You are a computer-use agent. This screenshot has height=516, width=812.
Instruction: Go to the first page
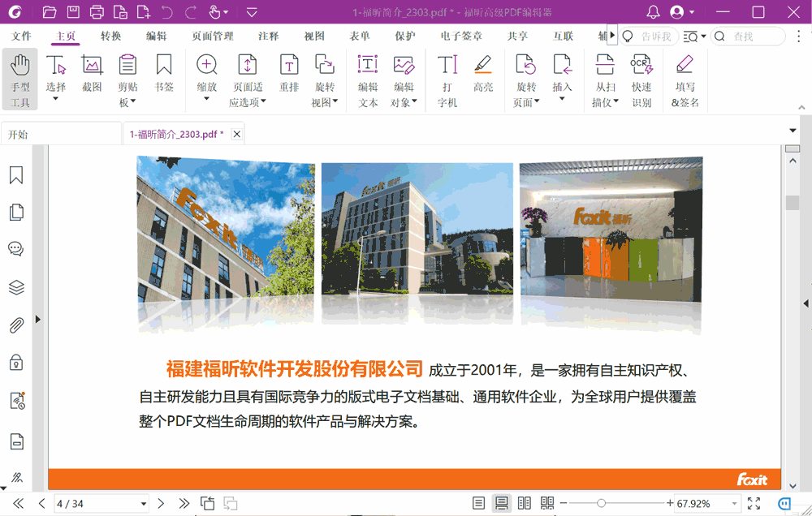[x=18, y=504]
